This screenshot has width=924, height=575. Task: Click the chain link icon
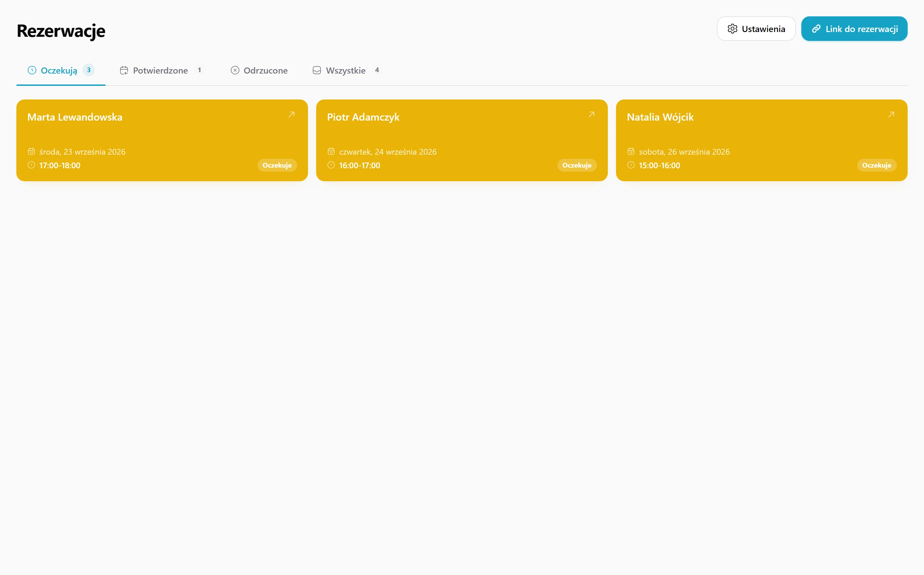[816, 29]
